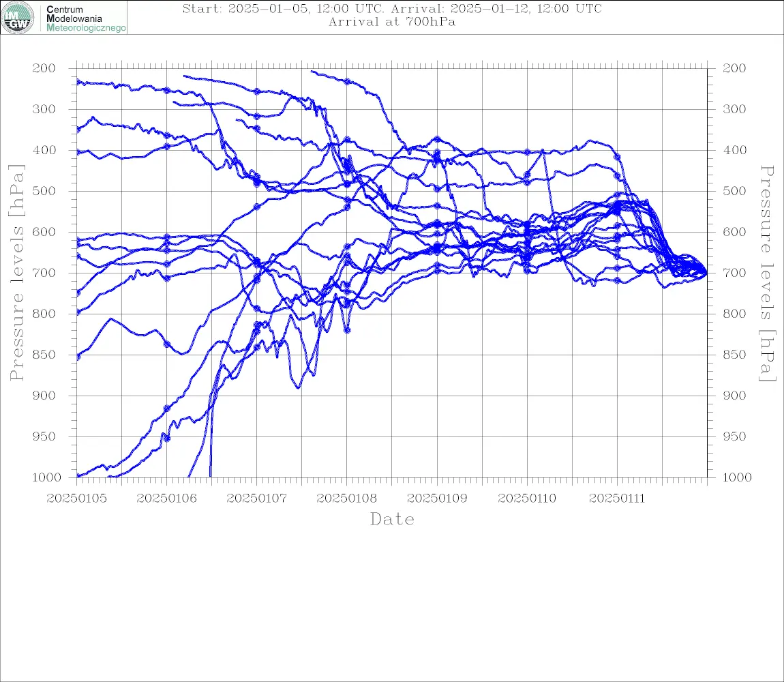Click the left axis 850 label
Image resolution: width=784 pixels, height=682 pixels.
click(44, 355)
